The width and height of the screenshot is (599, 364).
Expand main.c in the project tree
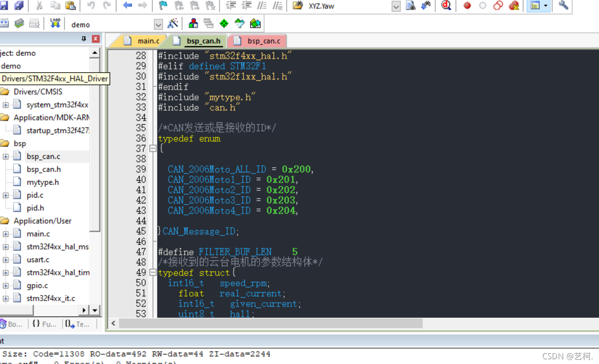tap(6, 234)
